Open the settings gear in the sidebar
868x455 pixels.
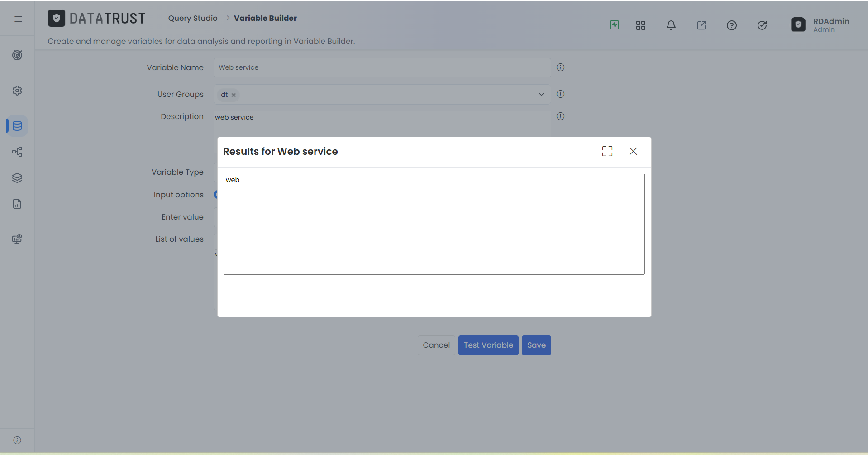pos(17,91)
